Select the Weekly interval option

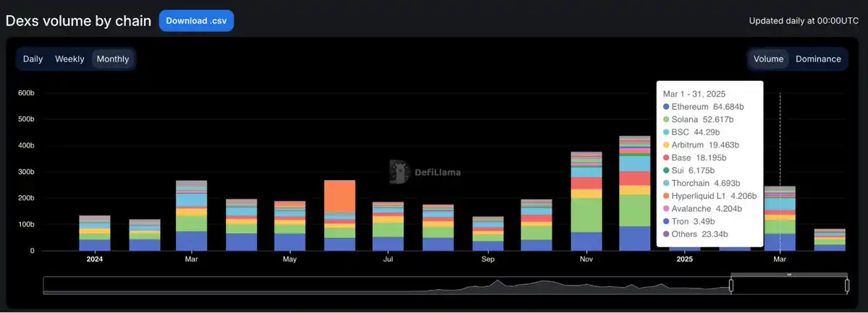69,59
